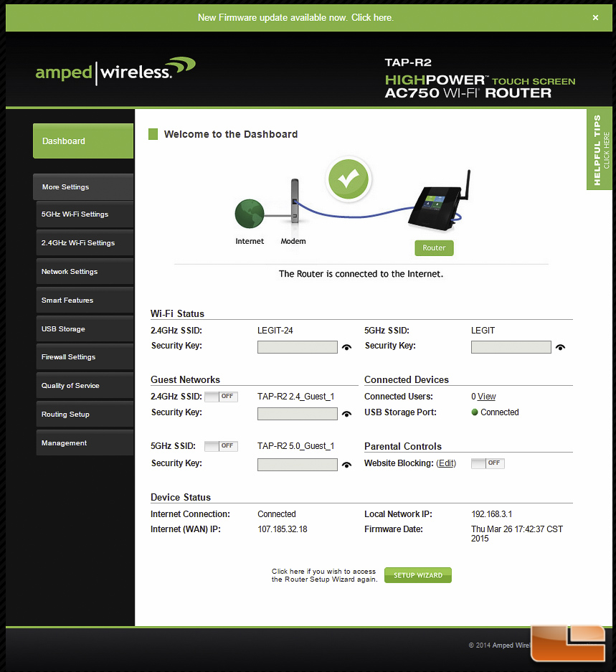Screen dimensions: 616x672
Task: Go to Firewall Settings
Action: (x=85, y=357)
